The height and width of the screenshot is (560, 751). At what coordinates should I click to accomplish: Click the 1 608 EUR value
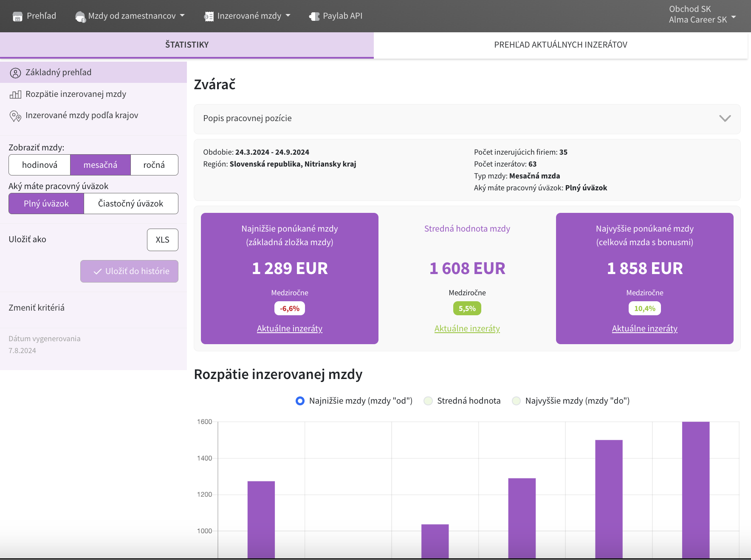467,269
